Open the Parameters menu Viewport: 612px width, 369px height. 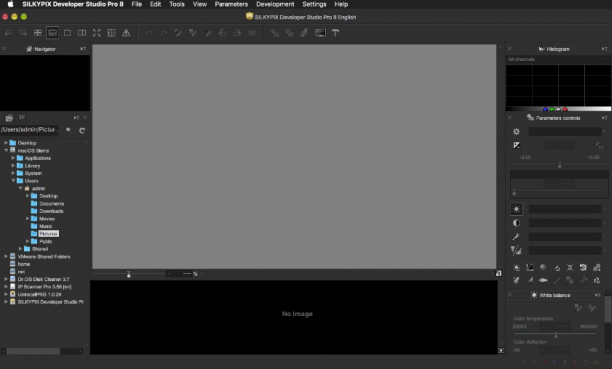[231, 4]
